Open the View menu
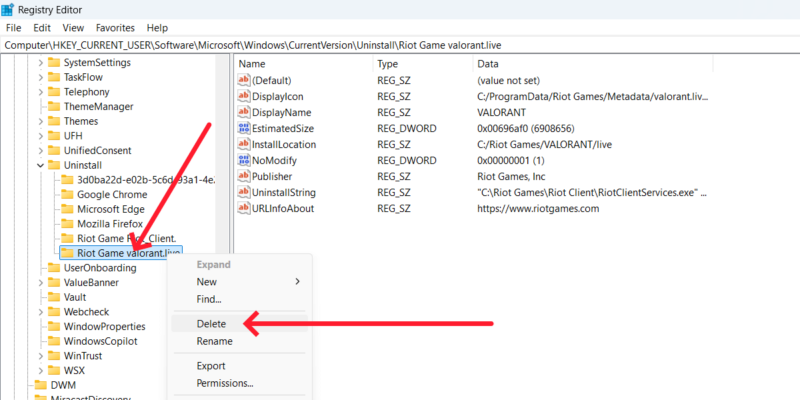Viewport: 800px width, 400px height. [x=73, y=28]
